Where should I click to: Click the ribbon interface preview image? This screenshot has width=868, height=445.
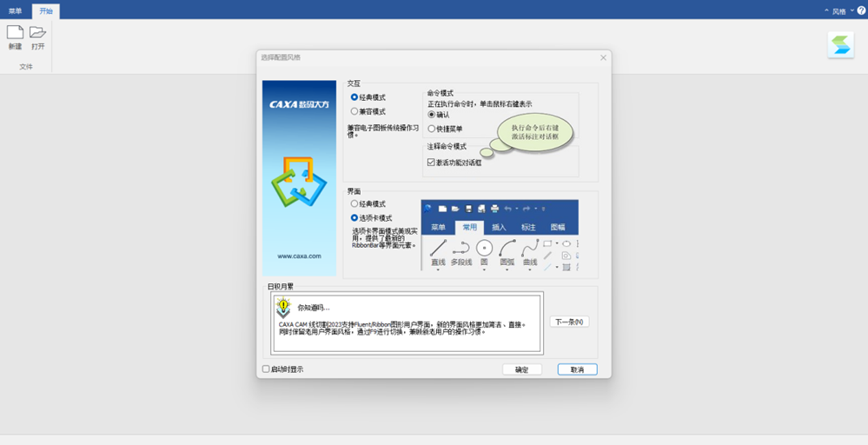click(x=500, y=236)
